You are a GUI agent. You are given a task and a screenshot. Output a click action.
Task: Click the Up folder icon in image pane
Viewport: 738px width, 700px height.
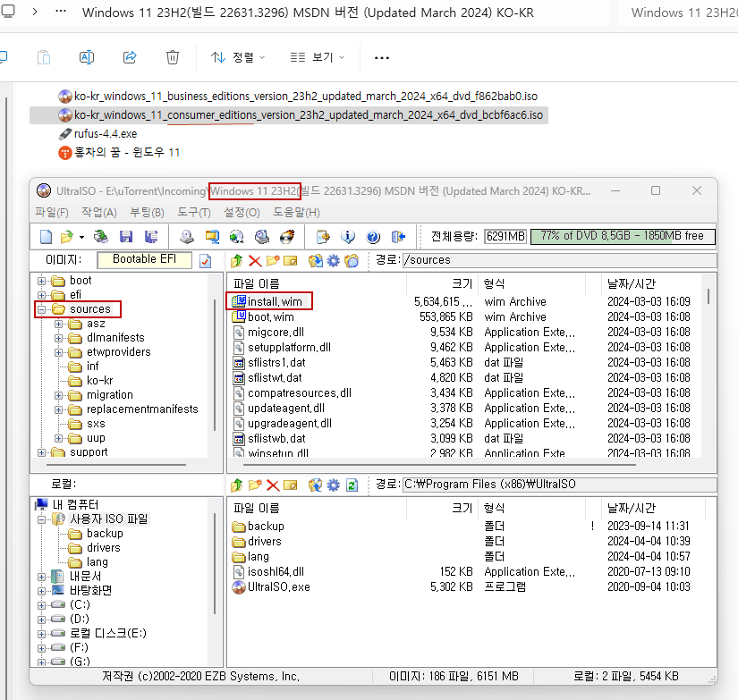237,260
